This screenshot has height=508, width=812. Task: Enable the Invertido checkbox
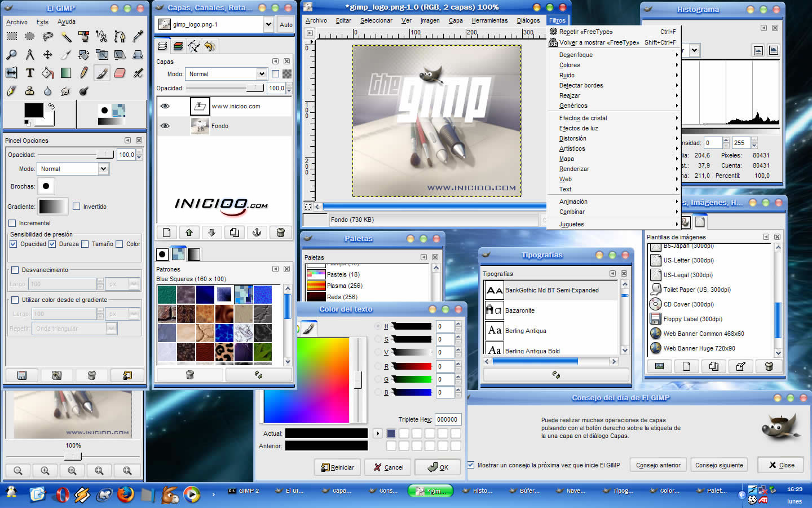click(x=77, y=207)
